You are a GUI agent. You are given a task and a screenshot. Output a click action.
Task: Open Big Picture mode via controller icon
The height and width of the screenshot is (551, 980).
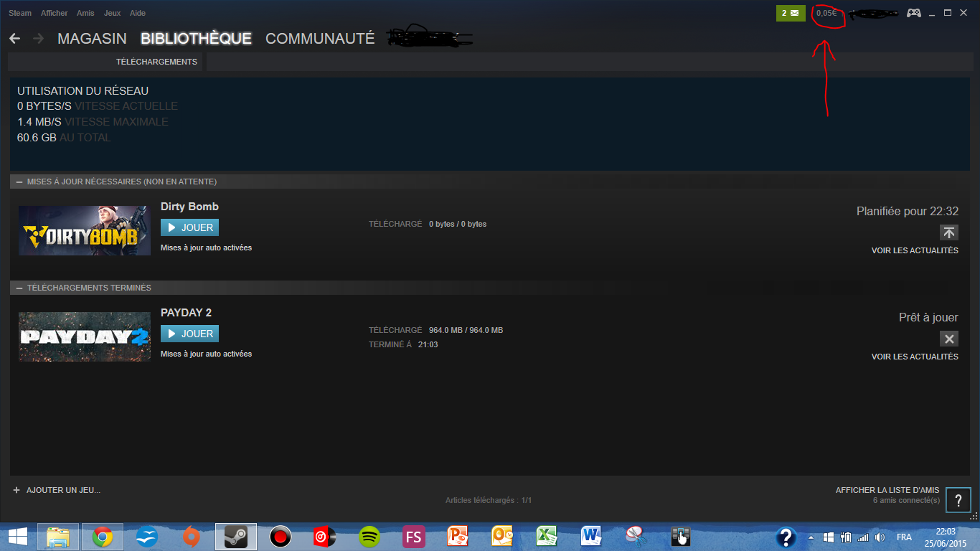[x=913, y=13]
